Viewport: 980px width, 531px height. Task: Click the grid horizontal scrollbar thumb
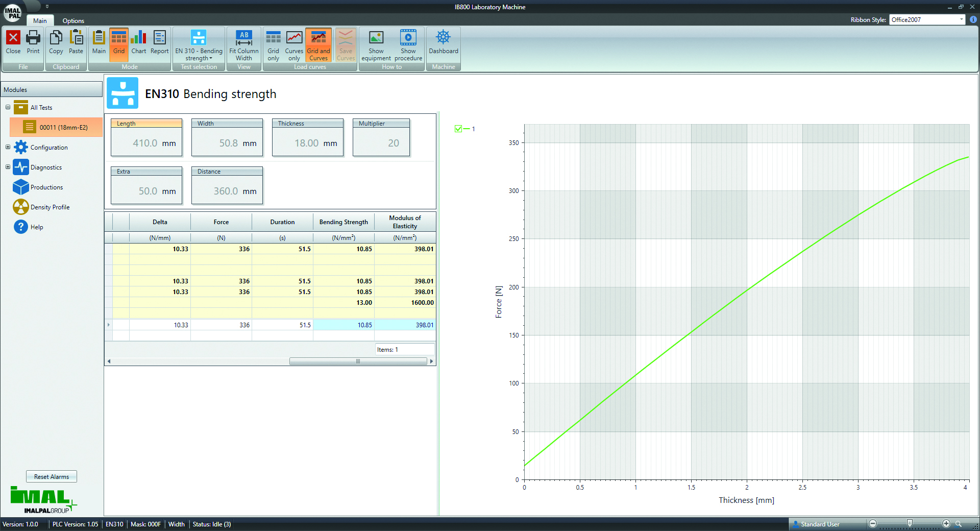point(358,361)
